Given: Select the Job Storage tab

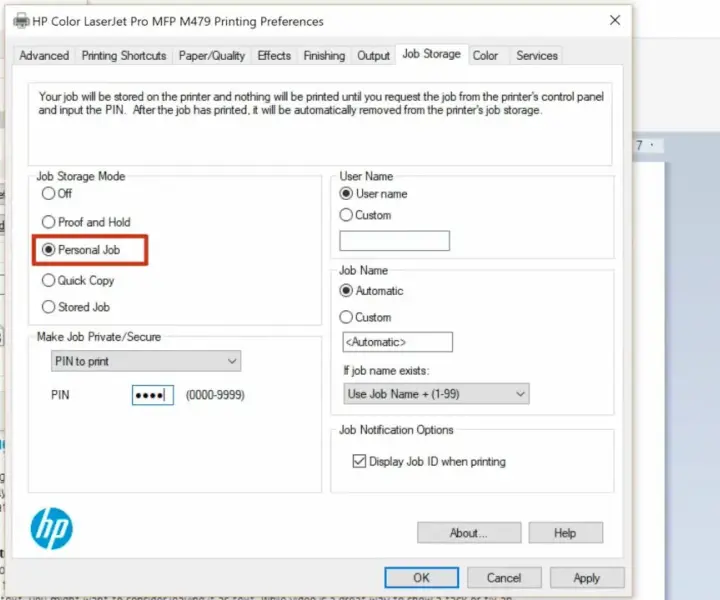Looking at the screenshot, I should [x=432, y=54].
